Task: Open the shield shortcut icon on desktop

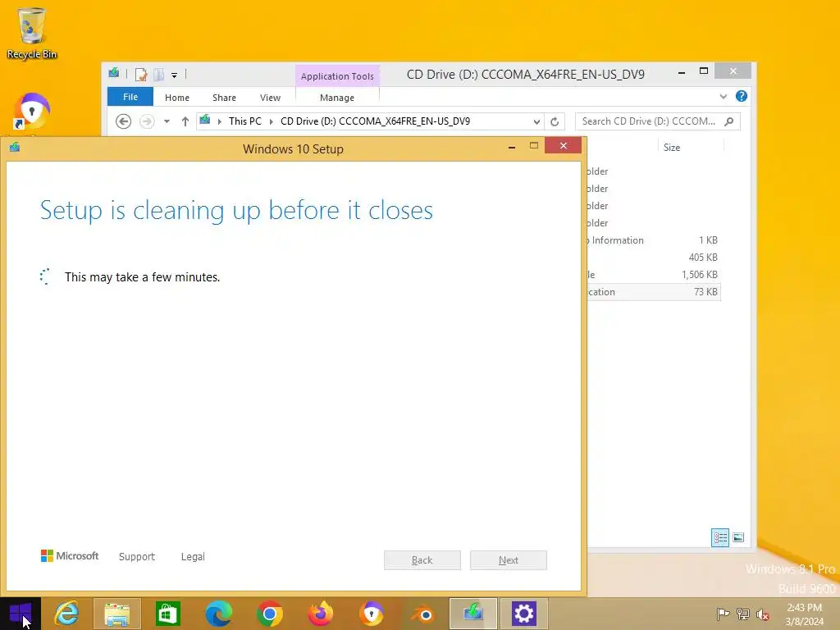Action: pyautogui.click(x=32, y=112)
